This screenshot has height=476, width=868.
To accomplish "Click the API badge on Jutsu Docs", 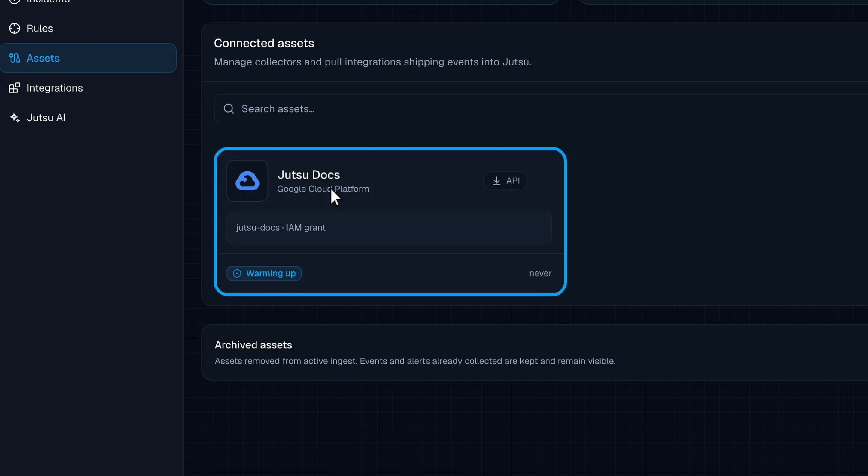I will [x=505, y=181].
